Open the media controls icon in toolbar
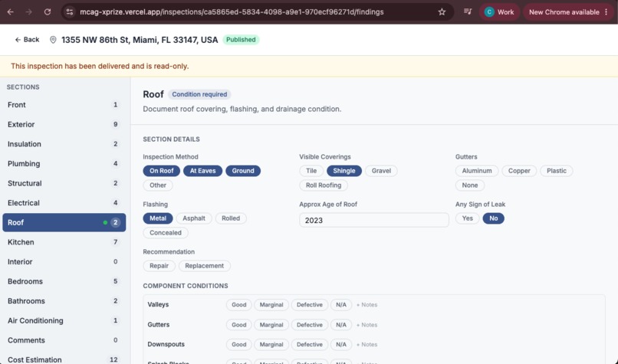This screenshot has width=618, height=364. (468, 11)
